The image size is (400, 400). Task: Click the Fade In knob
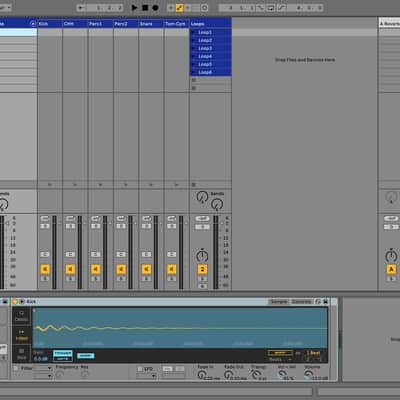click(x=202, y=375)
